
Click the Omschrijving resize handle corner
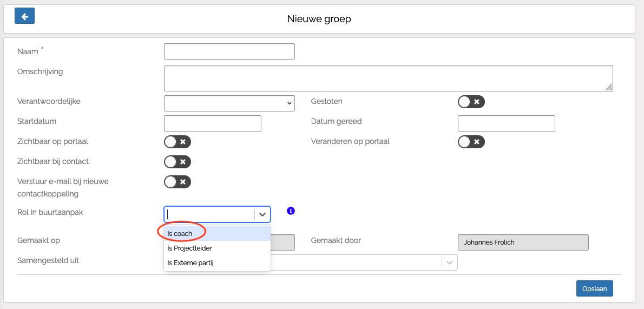coord(609,88)
